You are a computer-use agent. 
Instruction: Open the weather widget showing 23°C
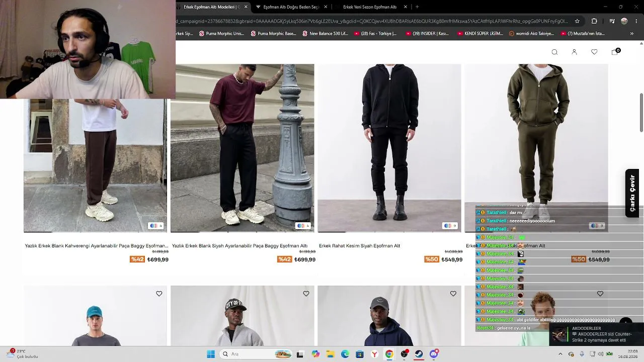[x=22, y=354]
